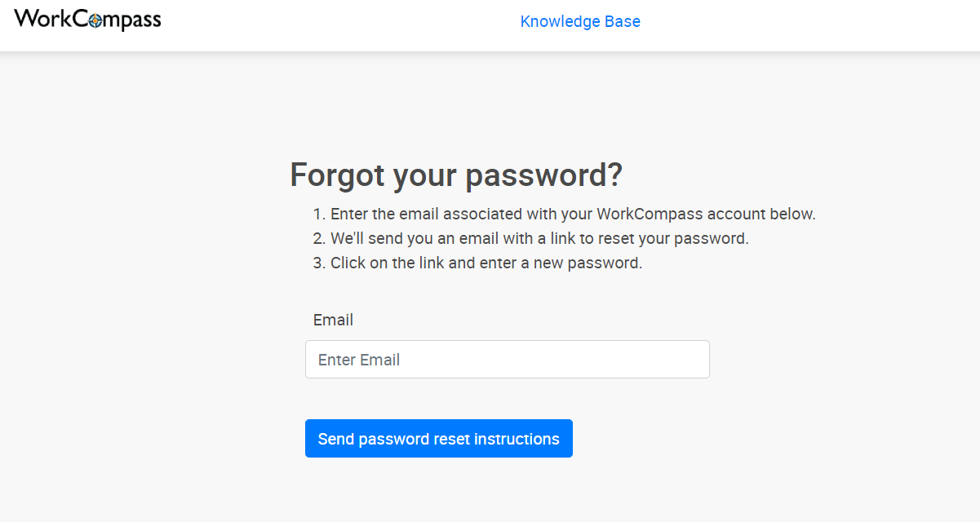Click the second step about emailed link
980x522 pixels.
click(539, 239)
